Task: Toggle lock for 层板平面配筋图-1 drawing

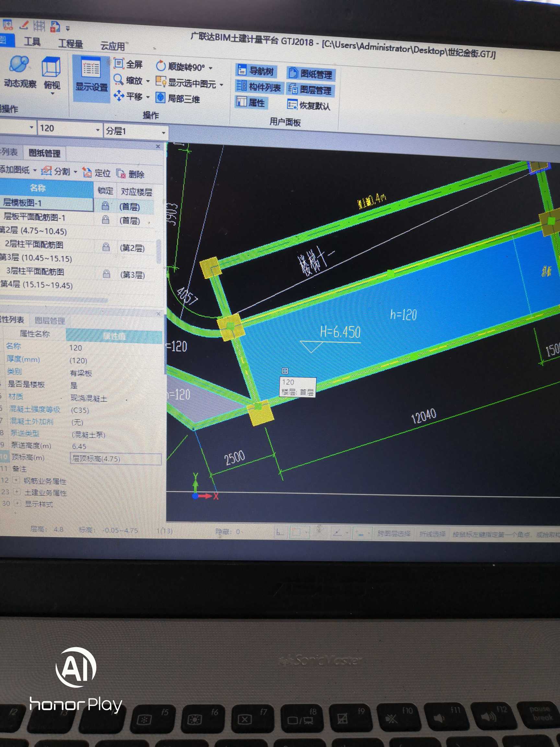Action: tap(106, 220)
